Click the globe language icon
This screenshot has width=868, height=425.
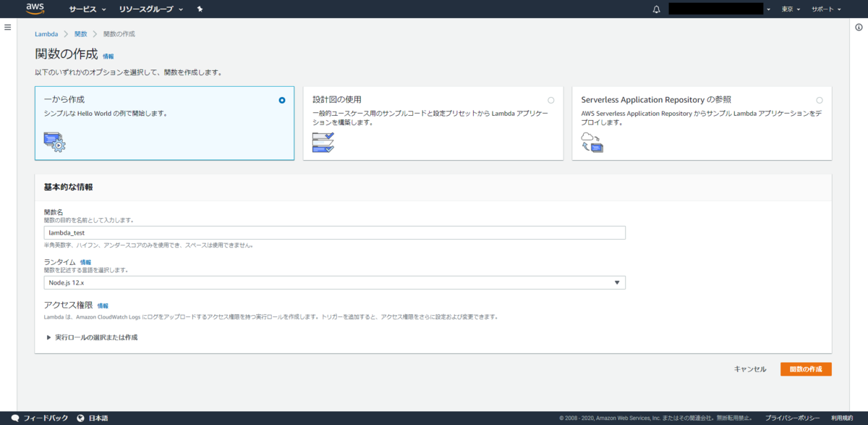(80, 418)
